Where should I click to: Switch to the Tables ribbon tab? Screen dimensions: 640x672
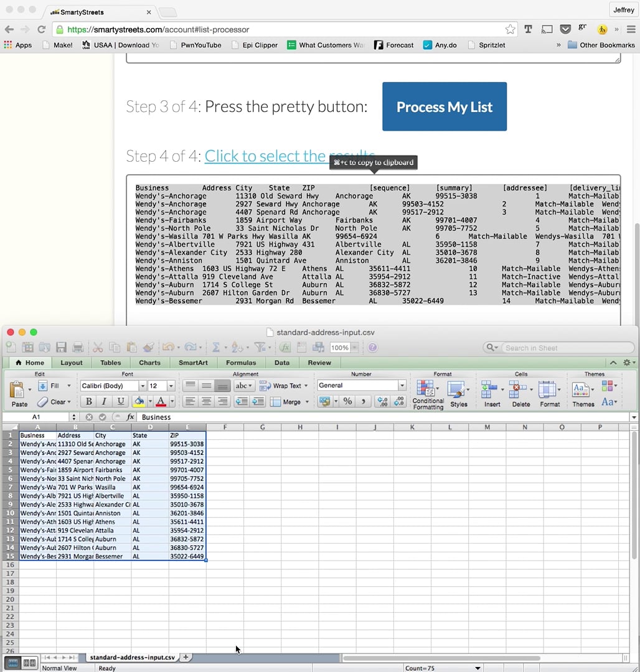111,363
